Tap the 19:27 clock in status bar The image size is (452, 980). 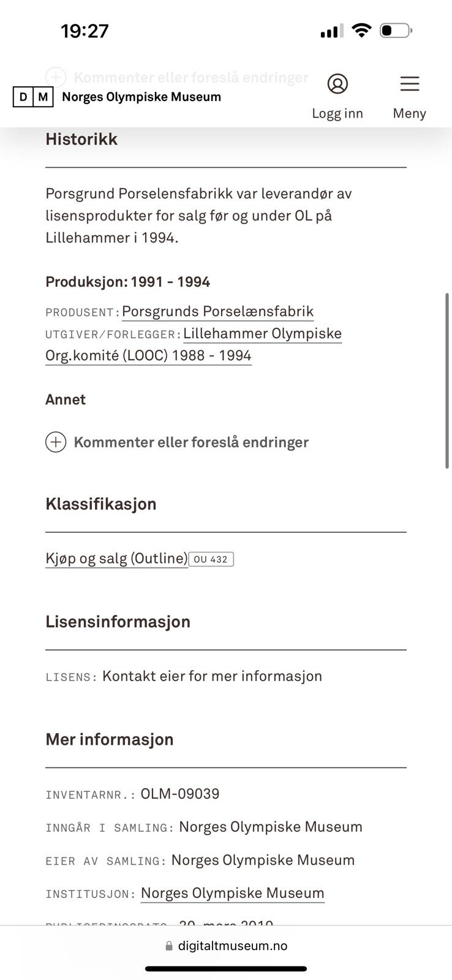85,31
